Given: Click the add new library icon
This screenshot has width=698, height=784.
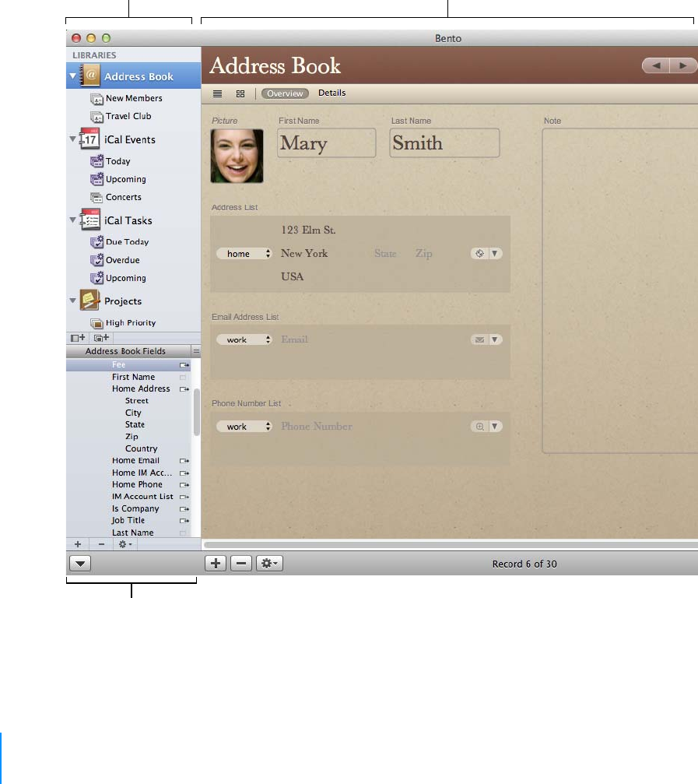Looking at the screenshot, I should pos(78,338).
